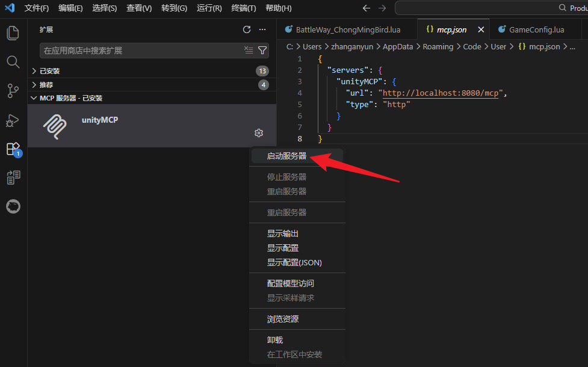Click the Lua icon on GameConfig.lua tab
588x367 pixels.
coord(501,29)
